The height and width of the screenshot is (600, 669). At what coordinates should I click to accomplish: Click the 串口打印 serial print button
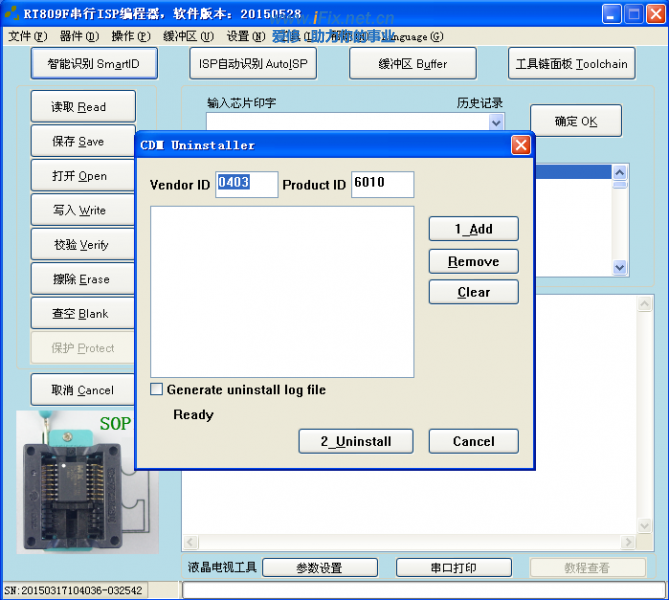point(453,568)
